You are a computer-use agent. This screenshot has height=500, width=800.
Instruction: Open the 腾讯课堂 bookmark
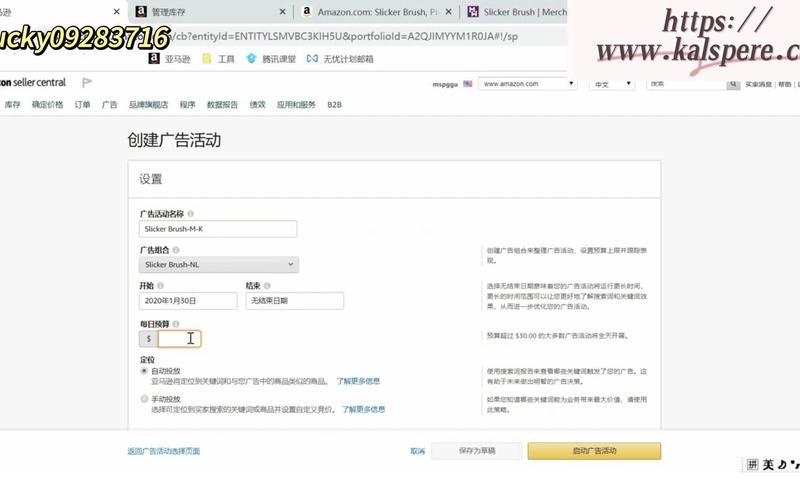click(271, 59)
